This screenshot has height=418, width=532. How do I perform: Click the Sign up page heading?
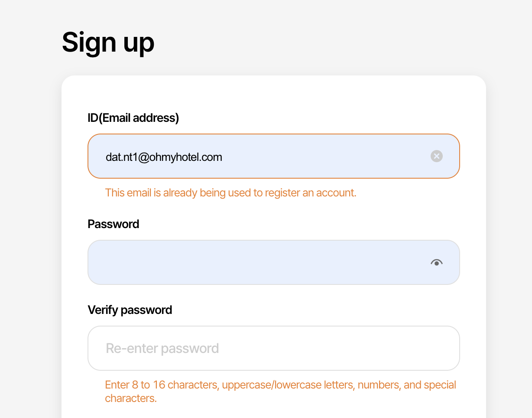tap(108, 42)
